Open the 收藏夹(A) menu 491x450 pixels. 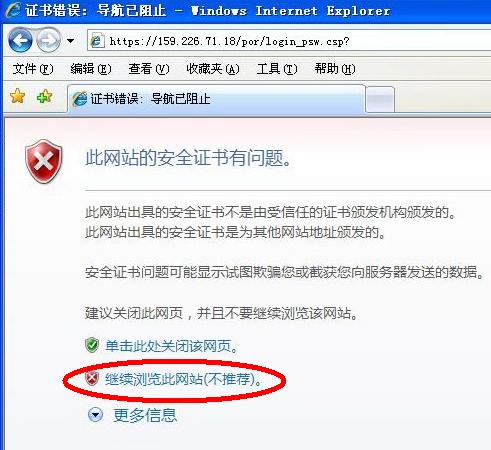213,69
